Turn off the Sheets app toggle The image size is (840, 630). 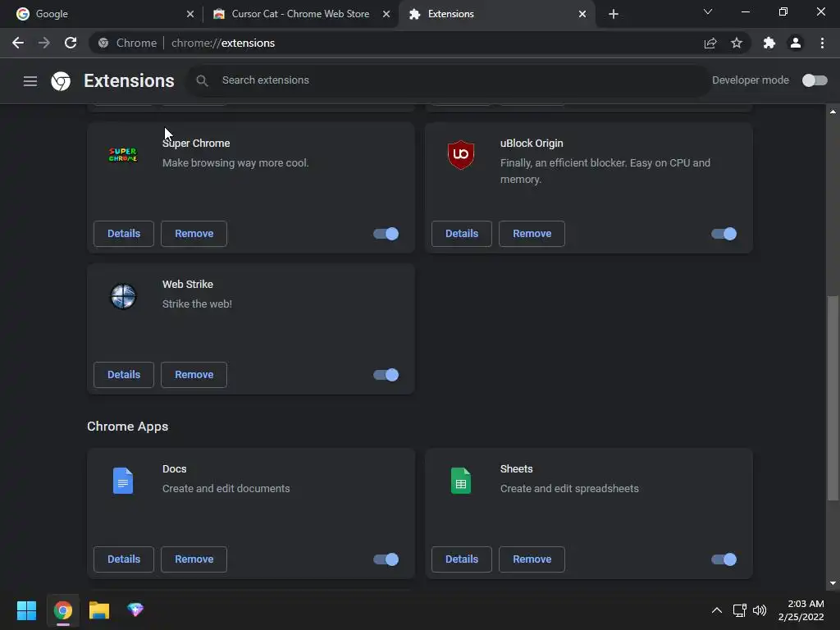(x=724, y=559)
